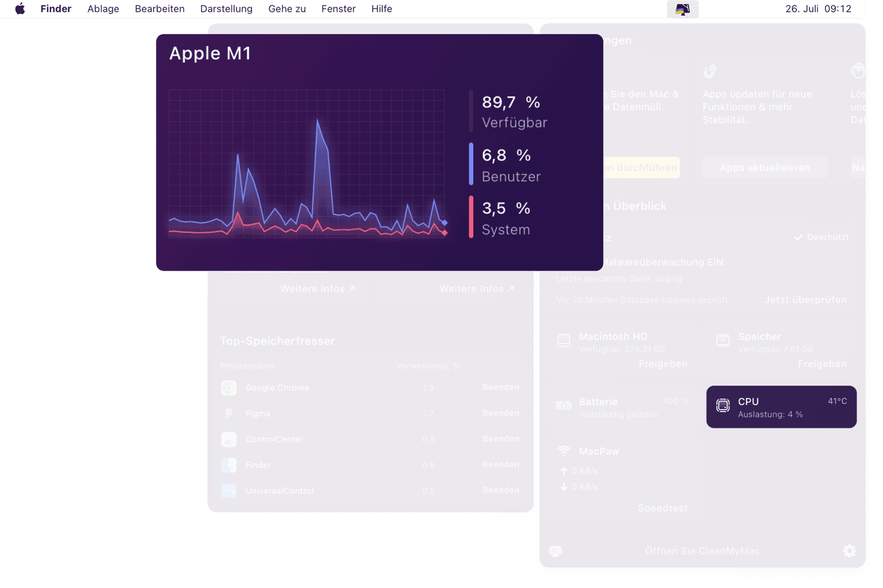Click the right Weitere Infos link
883x588 pixels.
pyautogui.click(x=477, y=289)
